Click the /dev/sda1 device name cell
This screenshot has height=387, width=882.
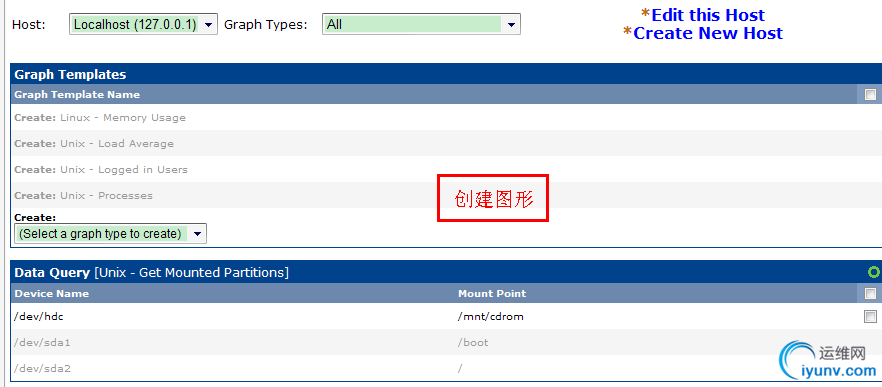click(x=42, y=342)
